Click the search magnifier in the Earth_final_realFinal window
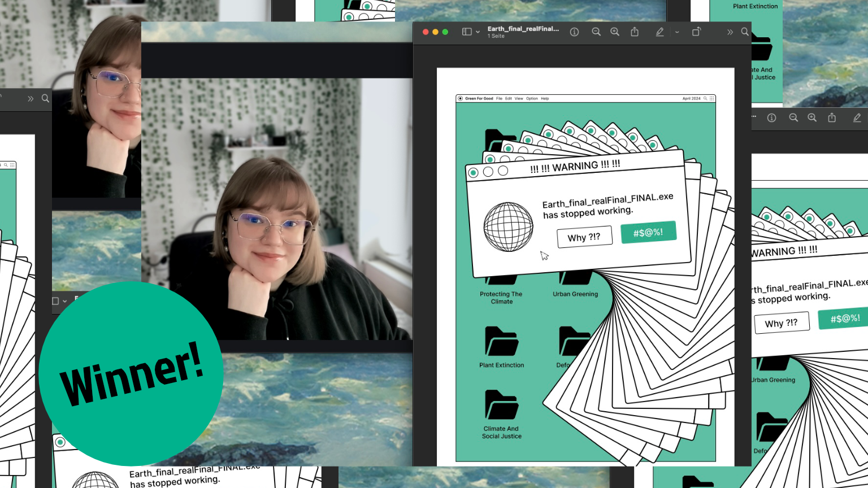868x488 pixels. 745,32
